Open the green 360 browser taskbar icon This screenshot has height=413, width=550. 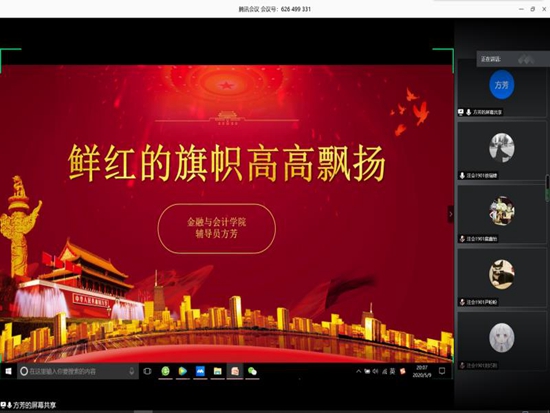[x=165, y=371]
